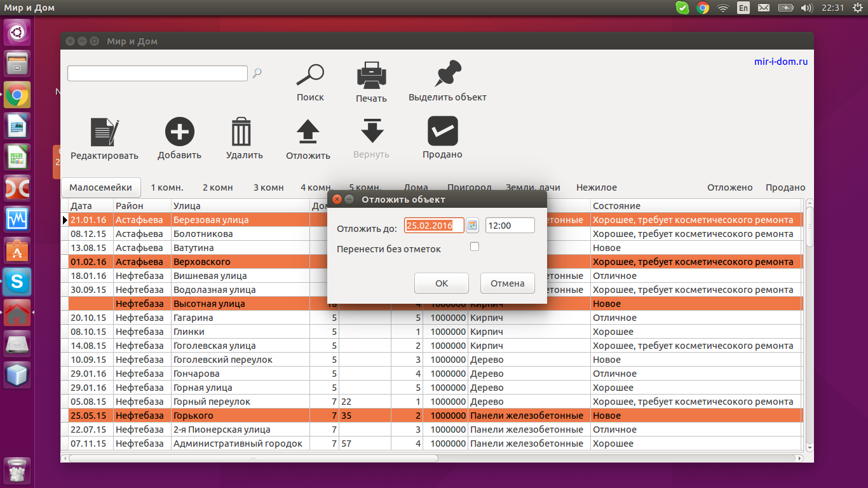Click the Добавить plus icon
The width and height of the screenshot is (868, 488).
pyautogui.click(x=180, y=132)
